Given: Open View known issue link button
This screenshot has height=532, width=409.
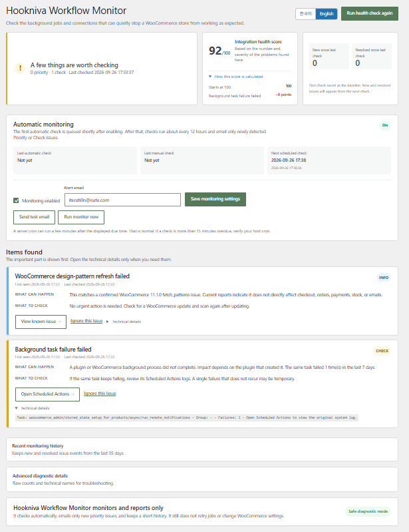Looking at the screenshot, I should tap(41, 322).
